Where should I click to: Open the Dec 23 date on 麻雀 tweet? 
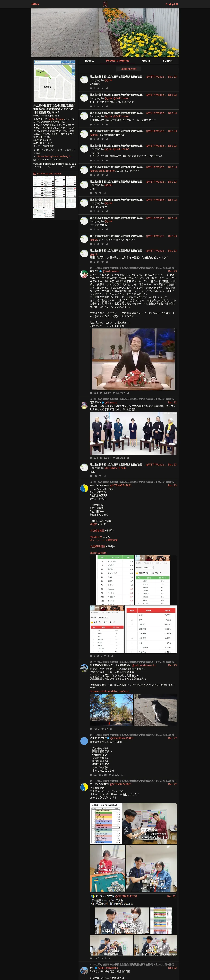pyautogui.click(x=172, y=182)
